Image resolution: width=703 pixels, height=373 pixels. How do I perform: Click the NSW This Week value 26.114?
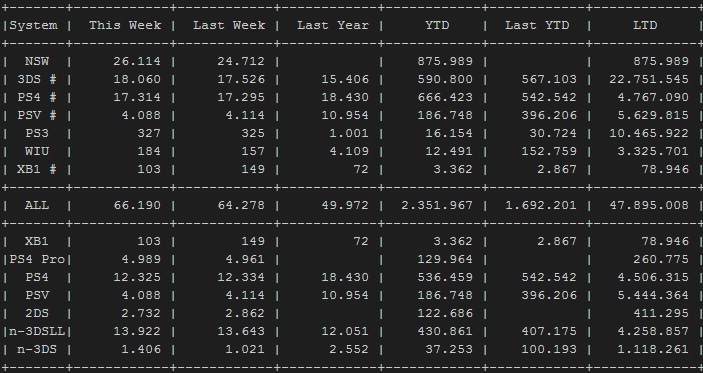[137, 61]
